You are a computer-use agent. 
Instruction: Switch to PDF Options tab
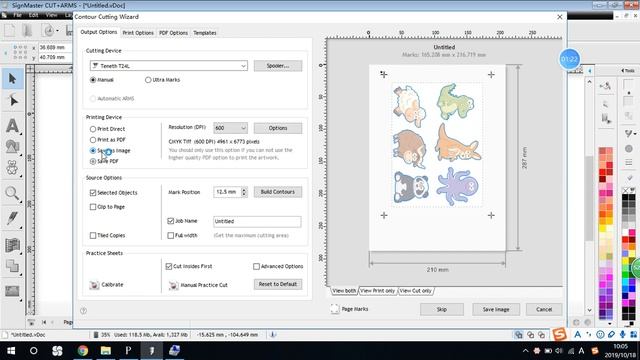[173, 33]
